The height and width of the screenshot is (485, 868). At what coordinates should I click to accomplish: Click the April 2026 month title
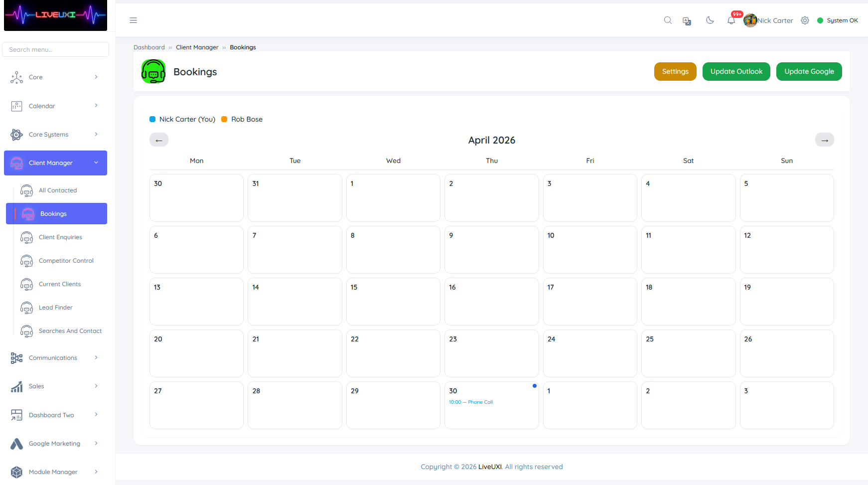pos(492,140)
